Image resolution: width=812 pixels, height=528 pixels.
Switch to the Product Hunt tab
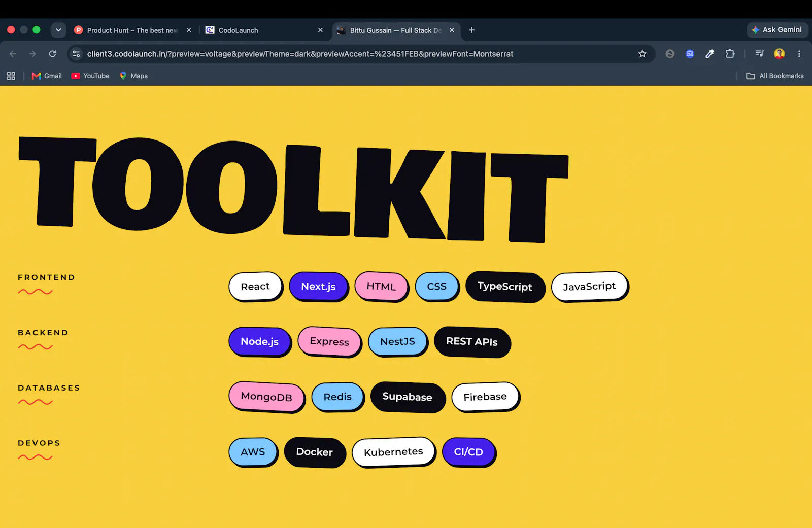(x=132, y=30)
